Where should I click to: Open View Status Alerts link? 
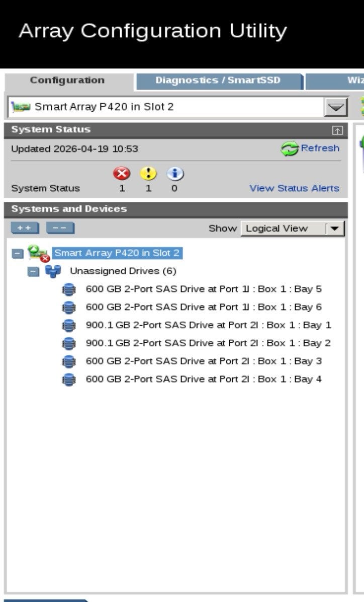point(294,188)
